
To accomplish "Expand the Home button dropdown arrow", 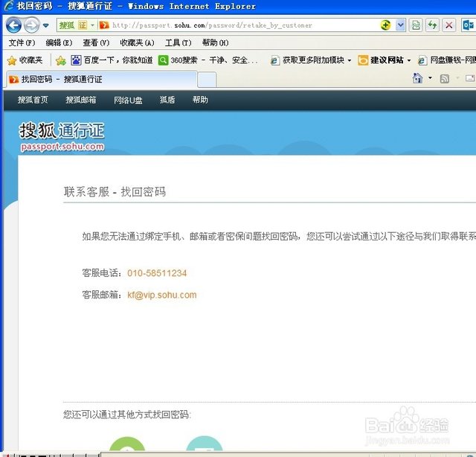I will 430,78.
